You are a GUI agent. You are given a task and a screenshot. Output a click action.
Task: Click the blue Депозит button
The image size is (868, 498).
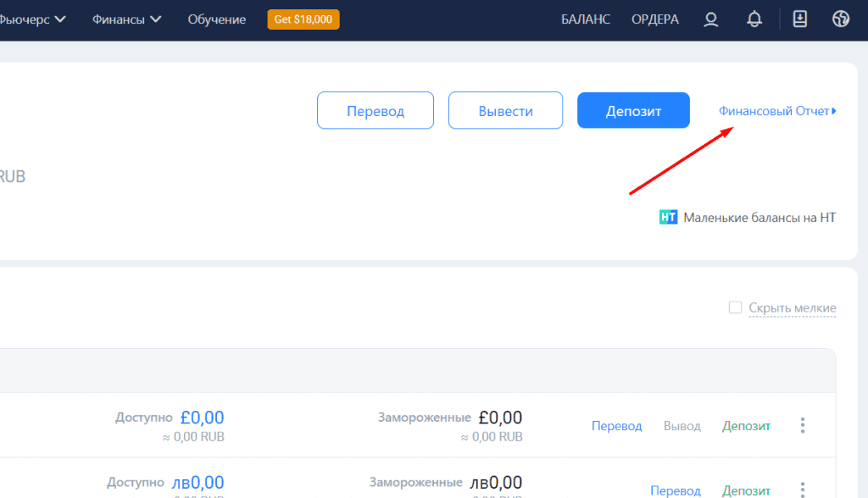point(633,111)
